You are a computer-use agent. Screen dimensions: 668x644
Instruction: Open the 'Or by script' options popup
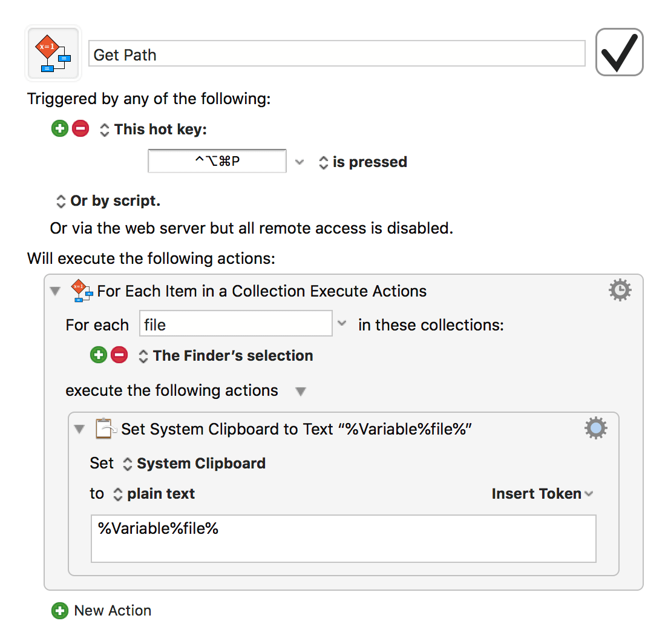pyautogui.click(x=108, y=201)
